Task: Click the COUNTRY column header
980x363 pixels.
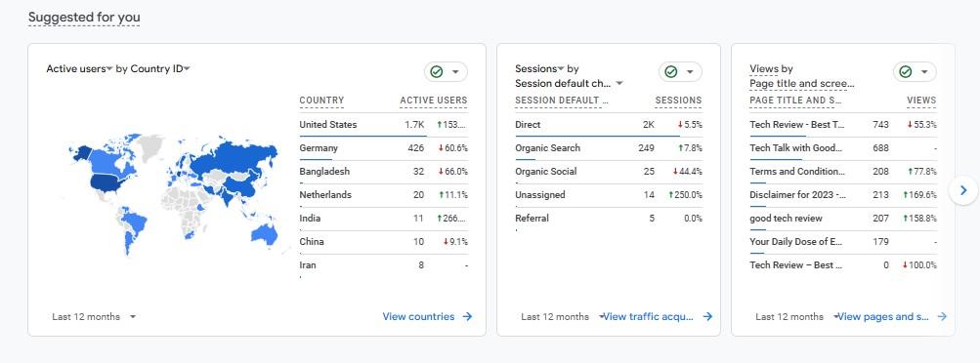Action: pyautogui.click(x=321, y=101)
